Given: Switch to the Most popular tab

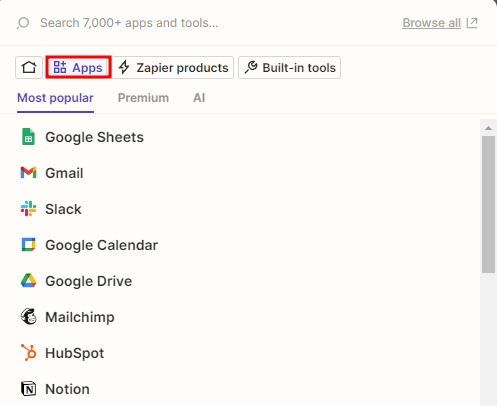Looking at the screenshot, I should tap(55, 98).
